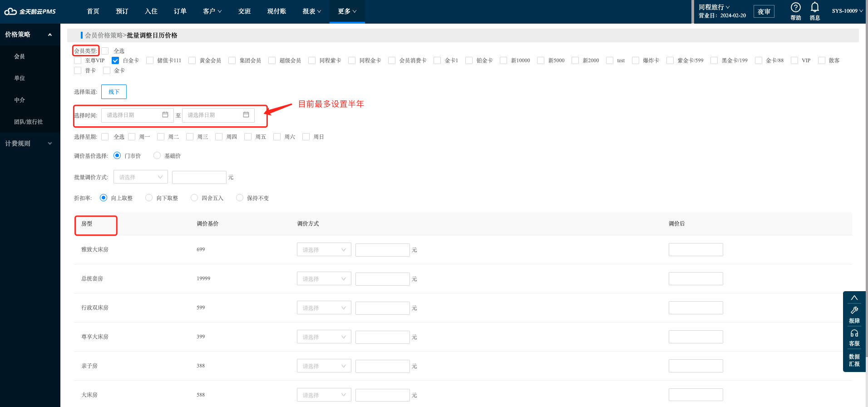Open the 批量调价方式 dropdown
The width and height of the screenshot is (868, 407).
coord(141,177)
